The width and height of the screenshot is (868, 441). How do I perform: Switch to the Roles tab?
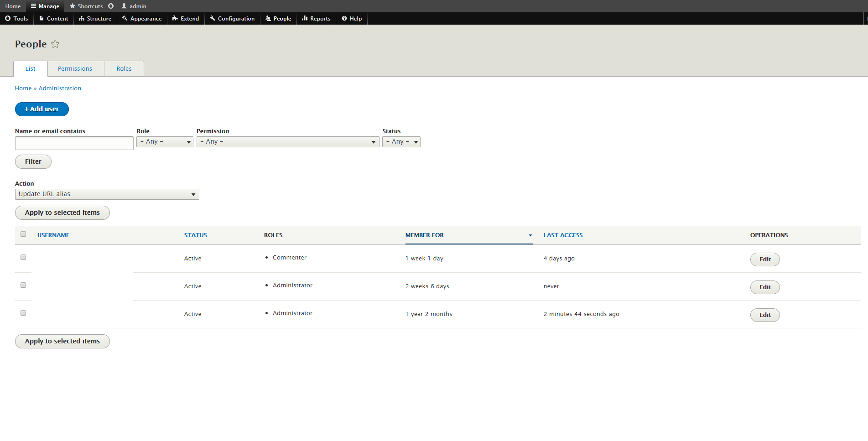(124, 69)
